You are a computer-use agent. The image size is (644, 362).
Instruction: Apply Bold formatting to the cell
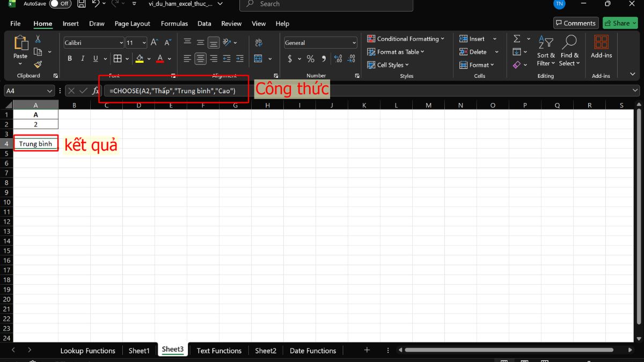[69, 58]
